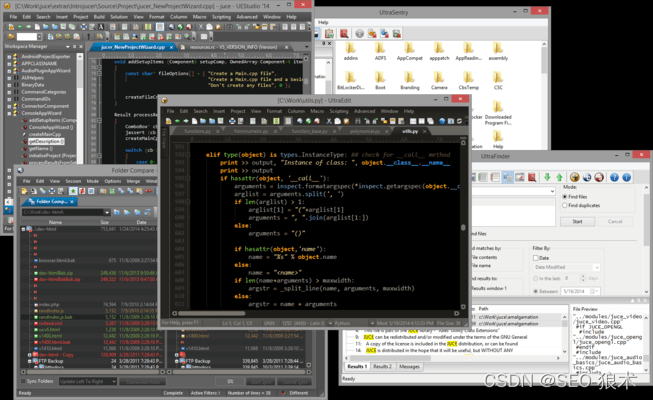Close the utils.py tab in UltraEdit
The width and height of the screenshot is (653, 400).
(x=424, y=131)
